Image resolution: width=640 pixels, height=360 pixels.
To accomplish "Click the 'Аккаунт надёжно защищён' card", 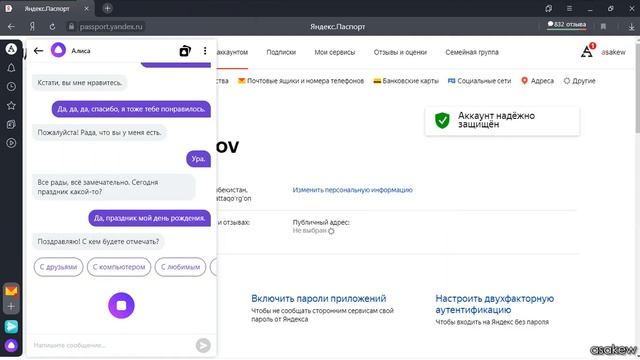I will [x=502, y=120].
